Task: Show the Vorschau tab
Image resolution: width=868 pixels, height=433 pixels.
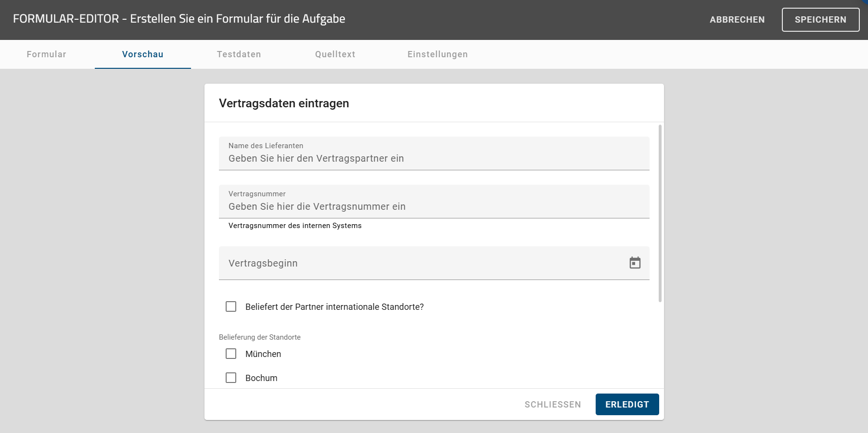Action: 142,54
